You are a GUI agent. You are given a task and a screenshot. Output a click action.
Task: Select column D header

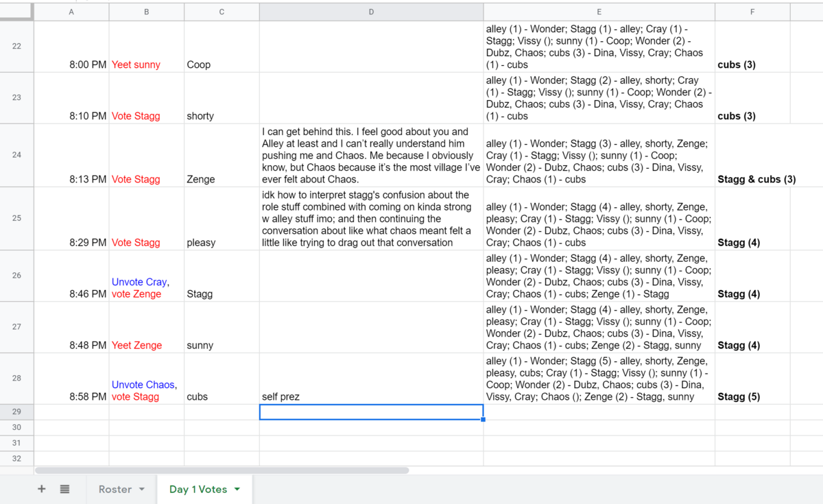coord(371,12)
